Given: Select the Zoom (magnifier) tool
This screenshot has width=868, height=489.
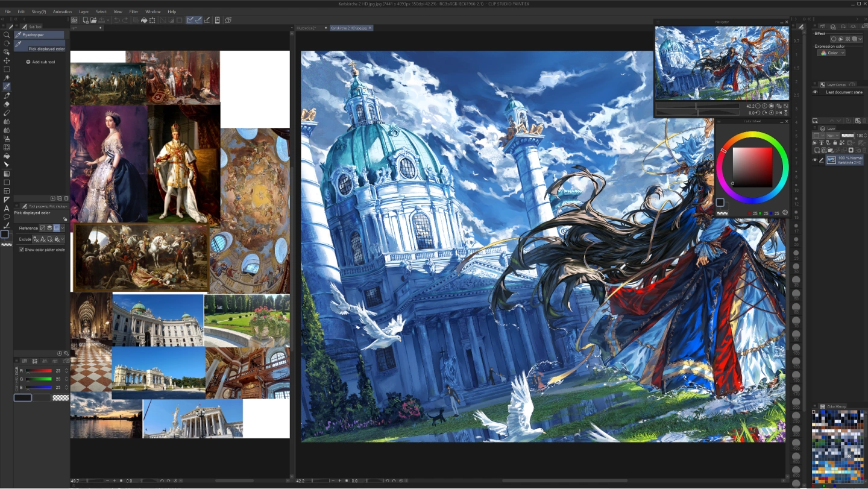Looking at the screenshot, I should tap(7, 35).
